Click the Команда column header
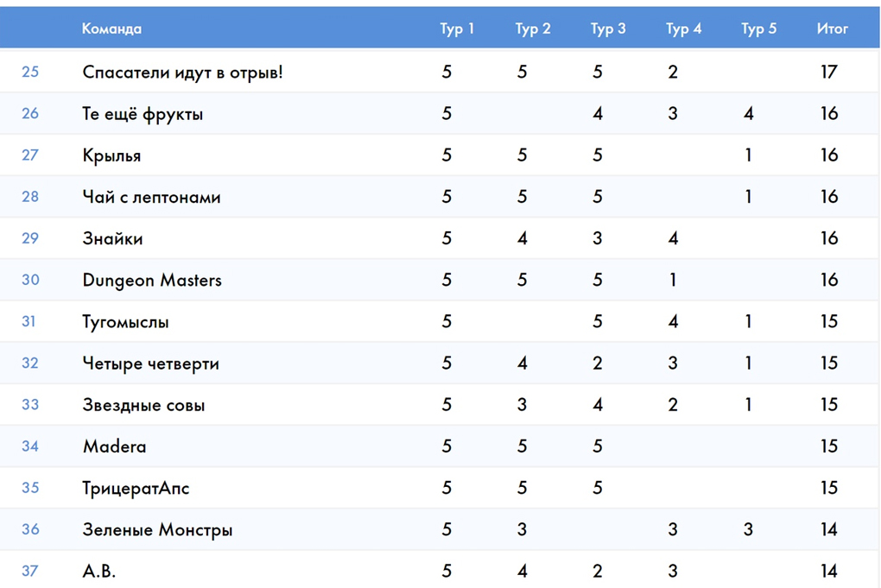 tap(111, 28)
